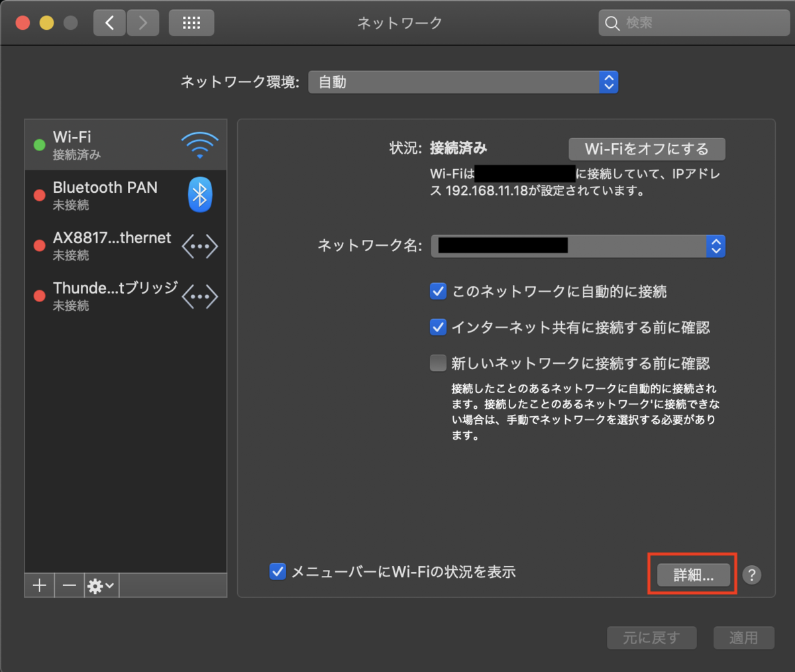Toggle インターネット共有に接続する前に確認 checkbox
This screenshot has height=672, width=795.
438,327
